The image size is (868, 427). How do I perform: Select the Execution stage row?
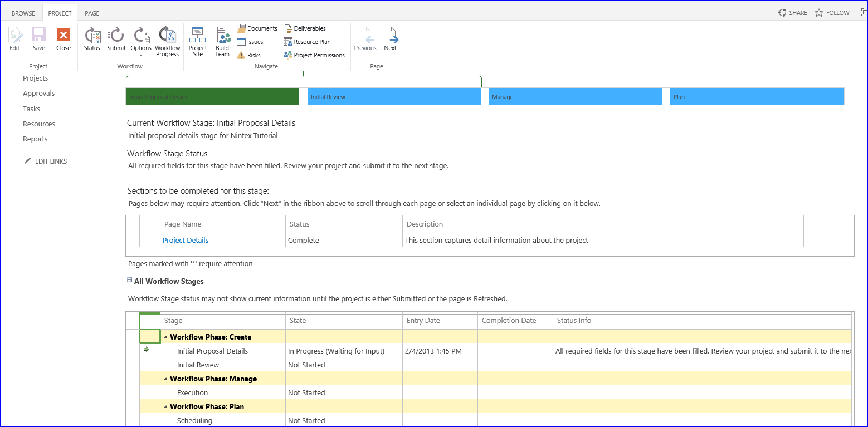pyautogui.click(x=489, y=392)
